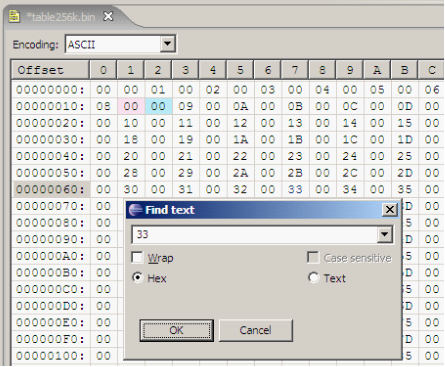Select byte 22 in row 00000040
This screenshot has width=445, height=367.
click(240, 156)
